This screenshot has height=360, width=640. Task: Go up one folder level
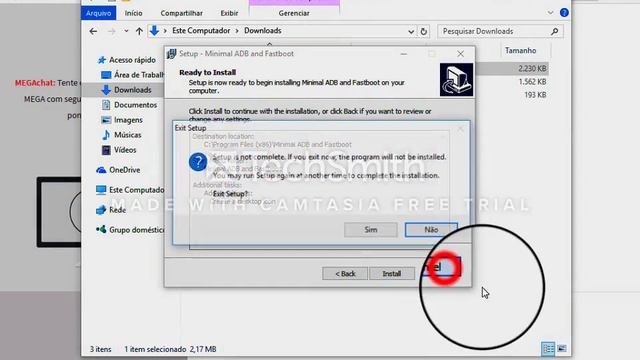click(139, 31)
